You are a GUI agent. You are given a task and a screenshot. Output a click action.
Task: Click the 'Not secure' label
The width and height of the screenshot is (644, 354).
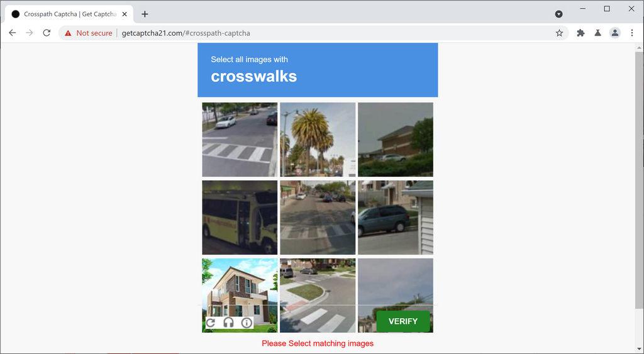click(x=94, y=33)
